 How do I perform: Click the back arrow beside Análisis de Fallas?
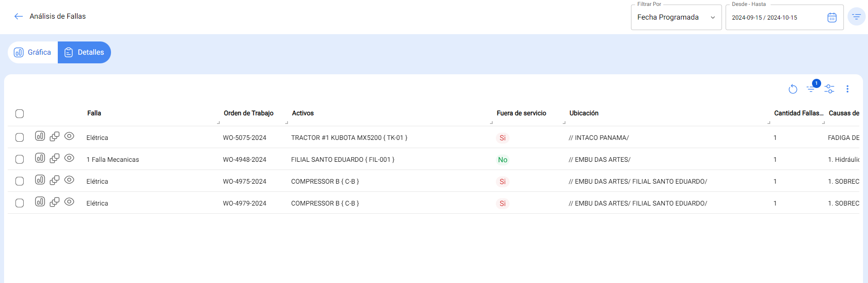(x=18, y=16)
